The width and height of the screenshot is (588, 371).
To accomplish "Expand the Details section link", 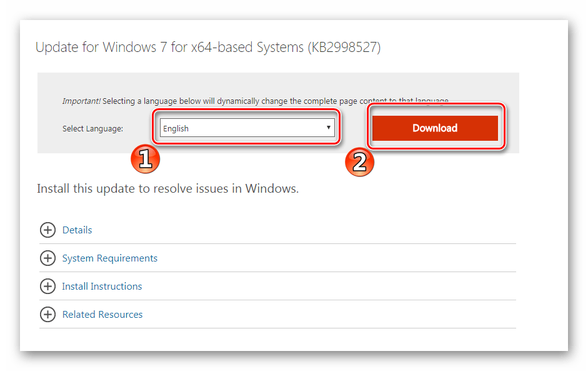I will 77,230.
